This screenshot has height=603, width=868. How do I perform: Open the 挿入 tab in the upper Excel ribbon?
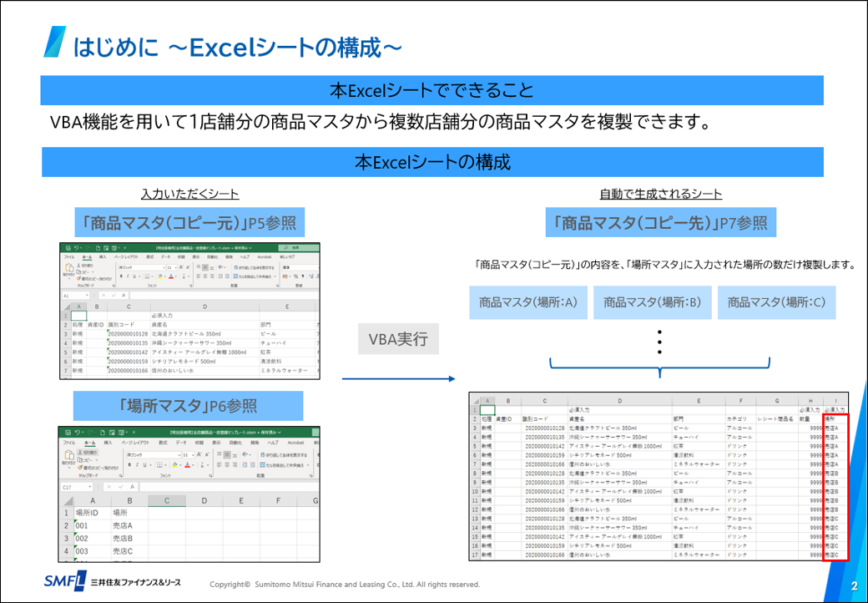tap(102, 257)
